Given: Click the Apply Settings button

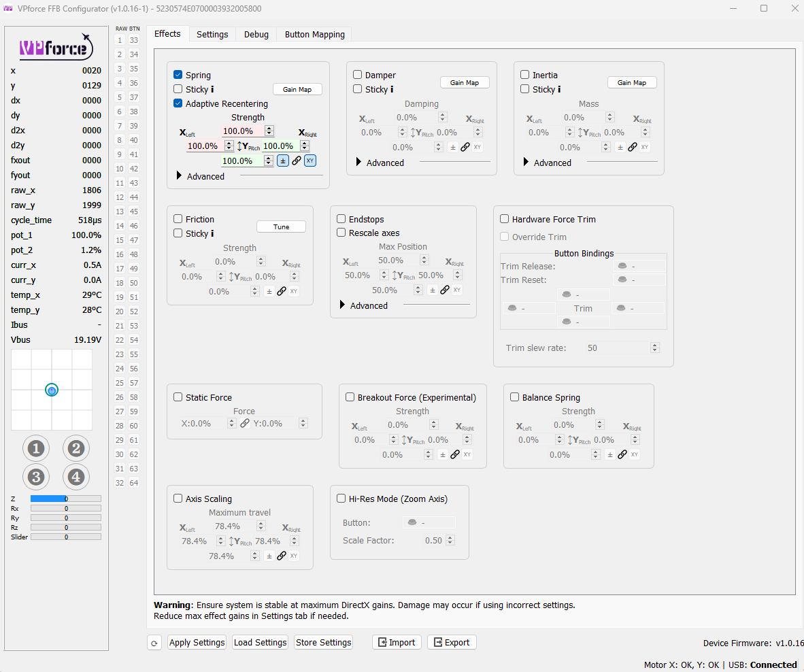Looking at the screenshot, I should click(x=197, y=642).
